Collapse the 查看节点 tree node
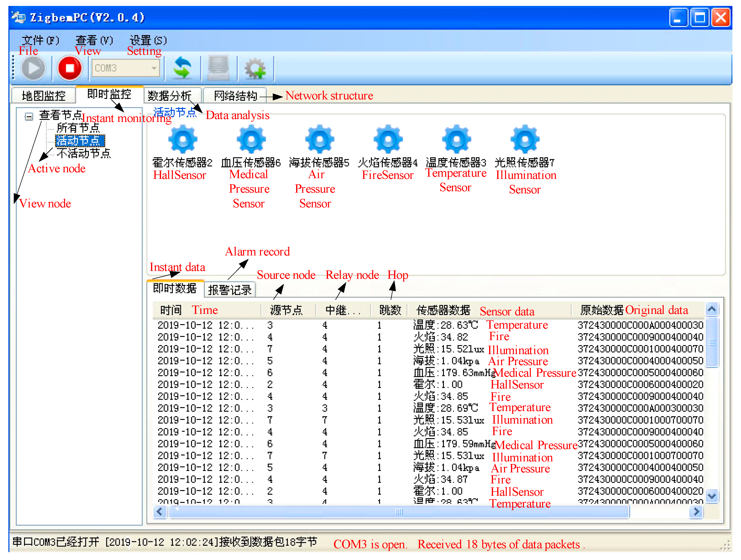Screen dimensions: 741x560 point(29,117)
